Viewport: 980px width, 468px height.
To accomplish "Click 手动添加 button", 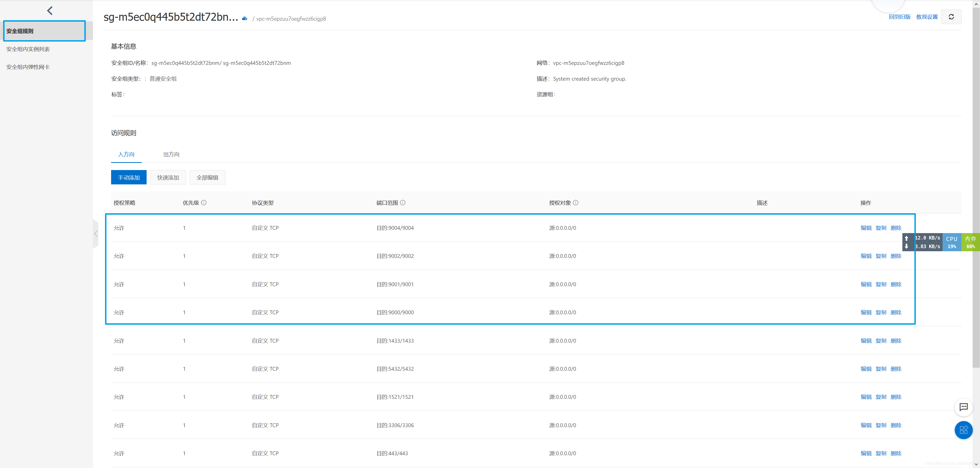I will pyautogui.click(x=128, y=177).
